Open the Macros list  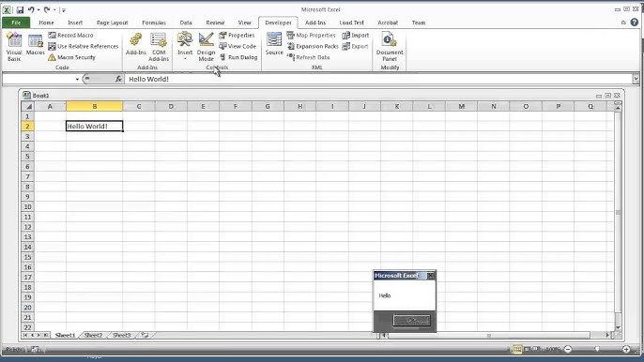(36, 45)
